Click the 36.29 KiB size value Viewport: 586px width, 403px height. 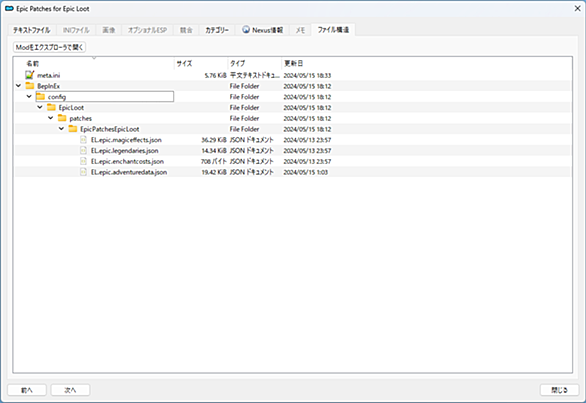click(x=214, y=140)
